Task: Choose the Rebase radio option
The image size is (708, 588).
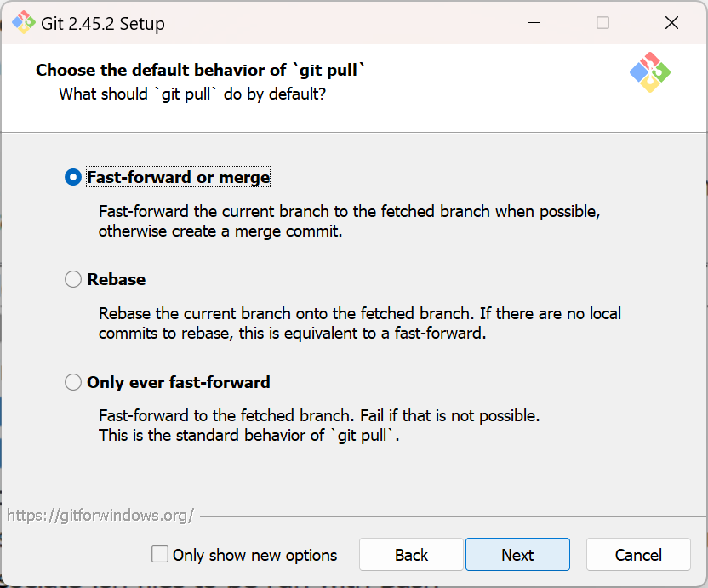Action: (73, 279)
